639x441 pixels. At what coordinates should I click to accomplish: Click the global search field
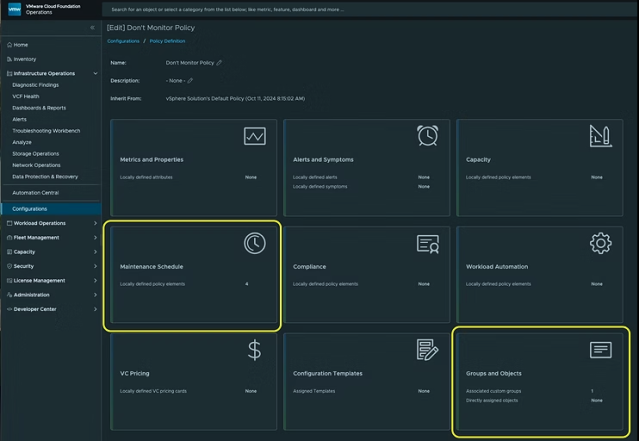(x=369, y=9)
